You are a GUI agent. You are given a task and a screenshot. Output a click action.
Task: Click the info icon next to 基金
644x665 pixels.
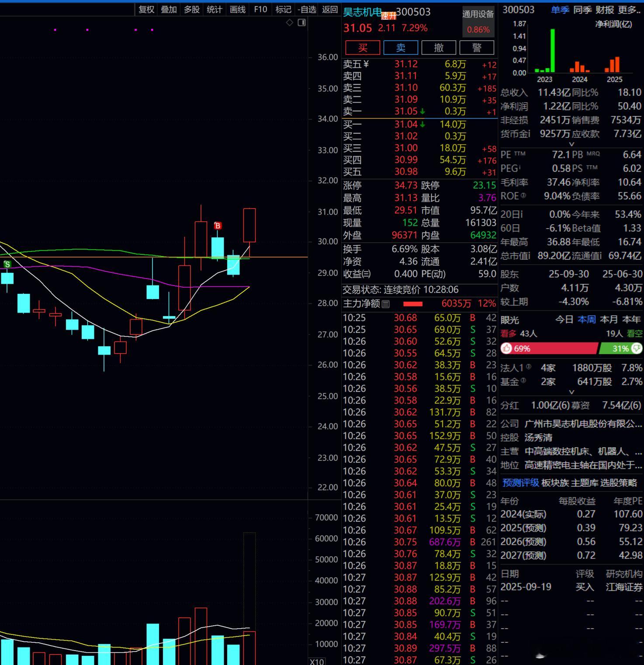pos(523,381)
